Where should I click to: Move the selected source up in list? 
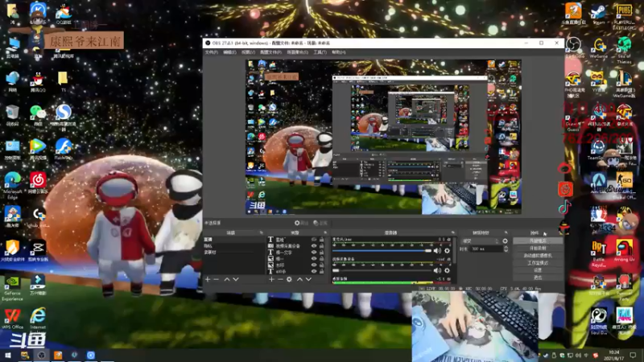[299, 279]
